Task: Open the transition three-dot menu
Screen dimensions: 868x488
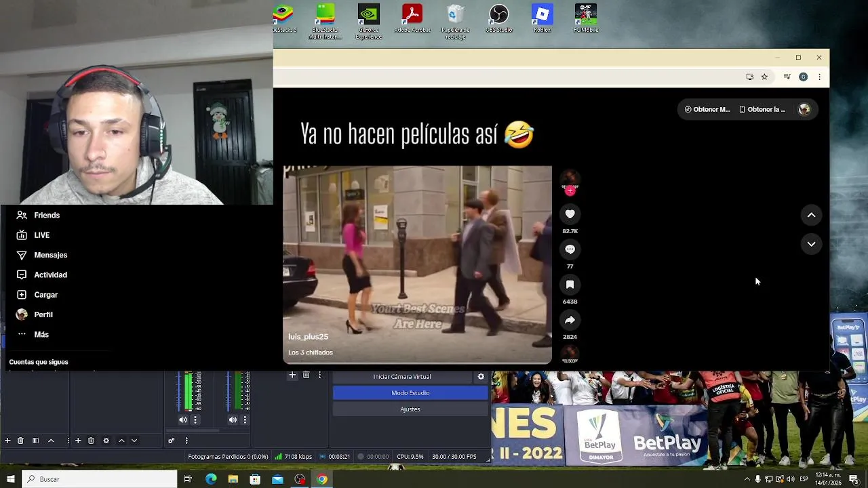Action: 319,375
